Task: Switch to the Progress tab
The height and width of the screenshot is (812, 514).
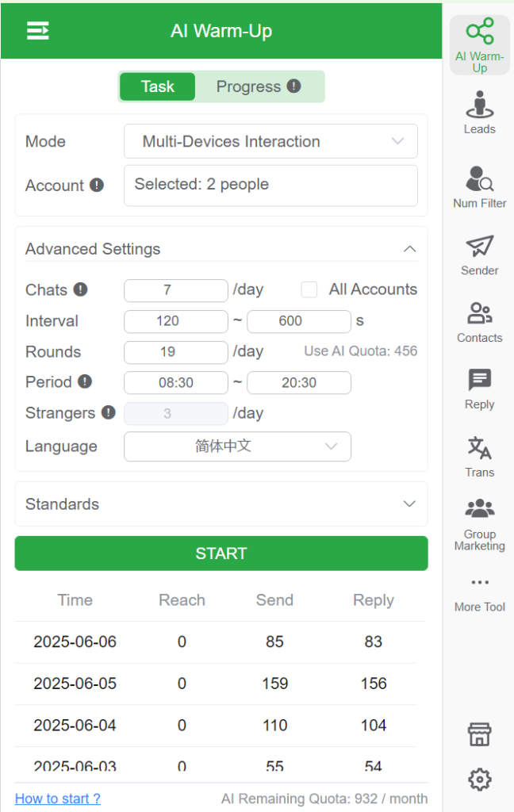Action: coord(259,86)
